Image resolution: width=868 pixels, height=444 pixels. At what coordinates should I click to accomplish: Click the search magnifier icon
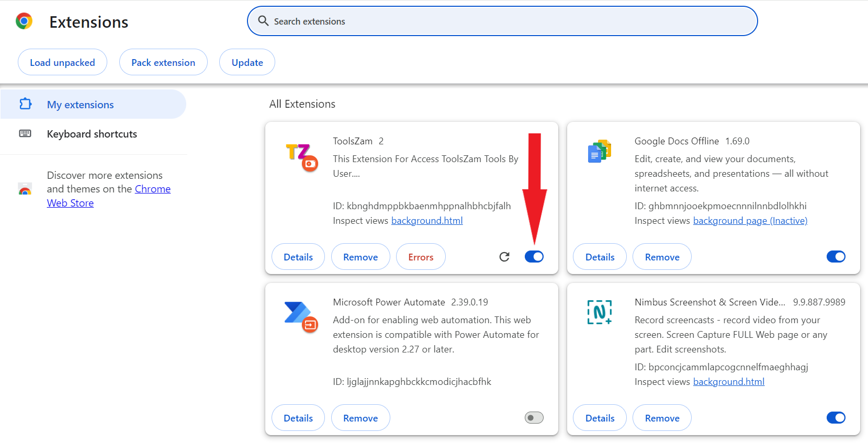(x=263, y=21)
